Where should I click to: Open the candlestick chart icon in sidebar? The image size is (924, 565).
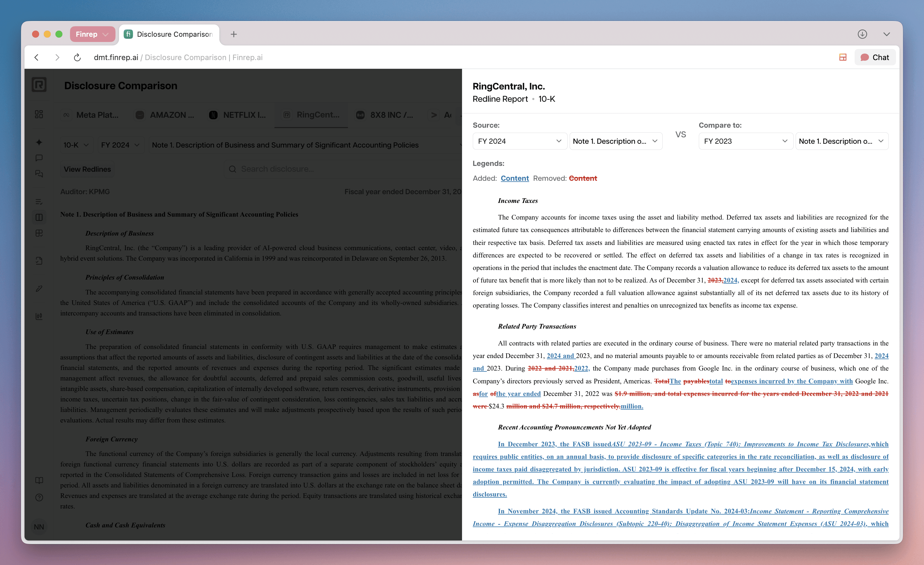[x=39, y=316]
